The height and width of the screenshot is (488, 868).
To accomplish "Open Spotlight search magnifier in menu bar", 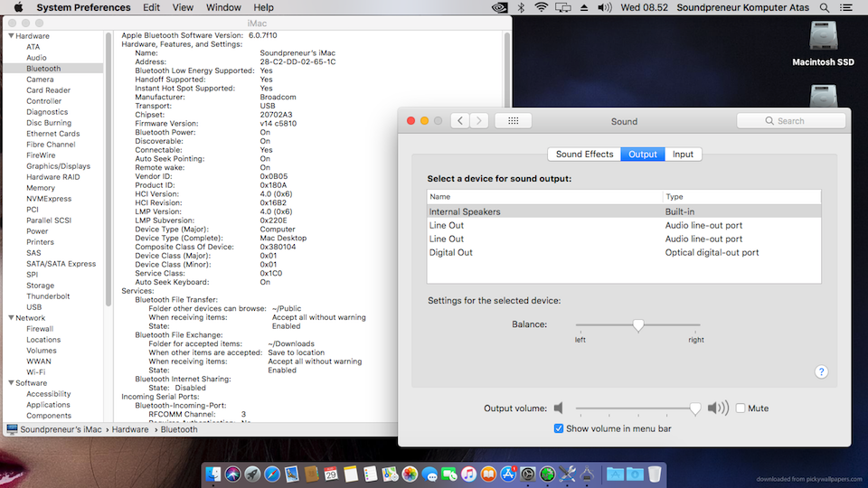I will click(x=825, y=7).
